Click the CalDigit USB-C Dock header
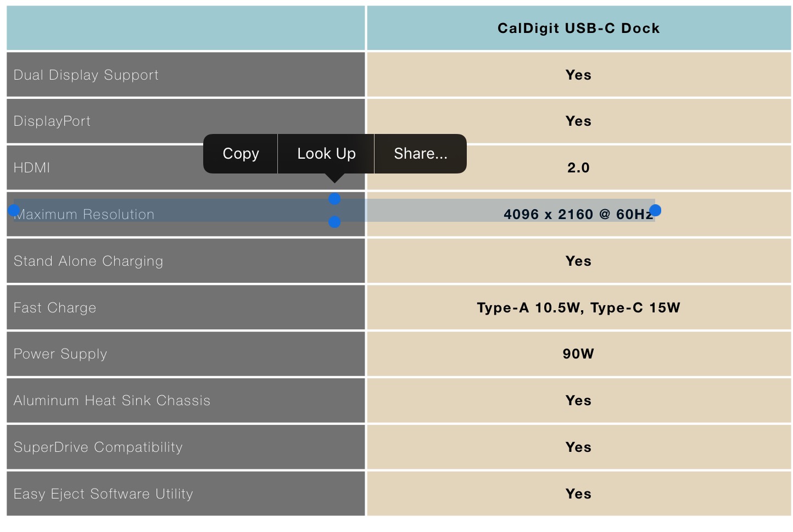This screenshot has width=793, height=532. click(x=579, y=29)
